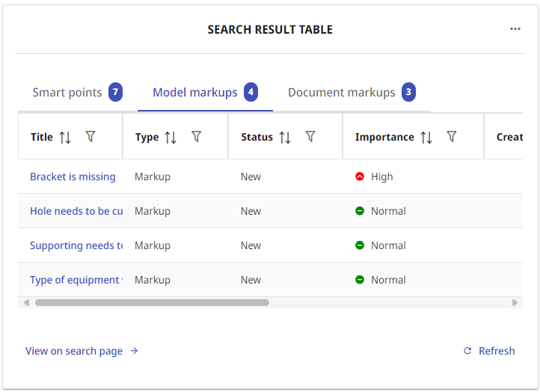Click the green icon in the Hole needs row
The width and height of the screenshot is (540, 392).
pyautogui.click(x=360, y=211)
